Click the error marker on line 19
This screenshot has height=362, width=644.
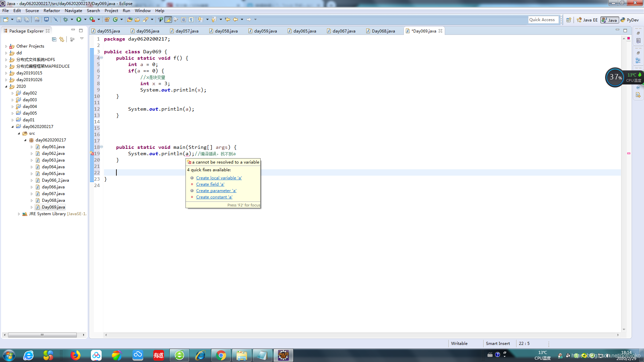coord(92,154)
